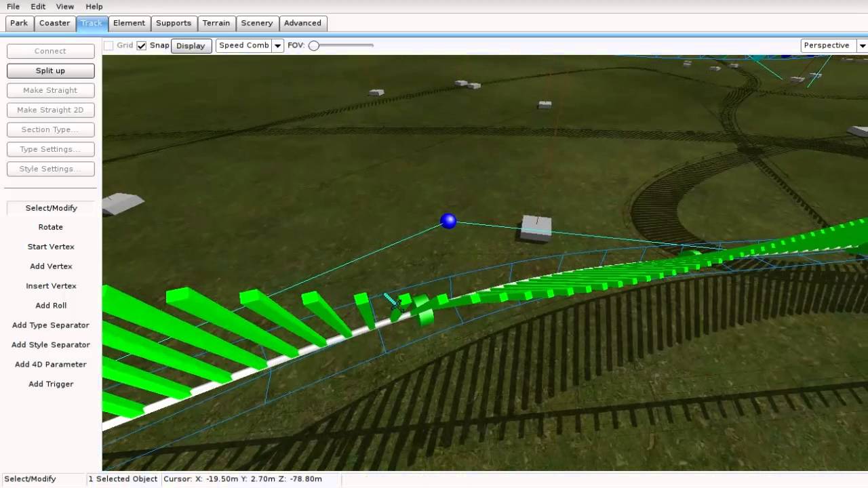Screen dimensions: 868x488
Task: Open the File menu
Action: pos(13,6)
